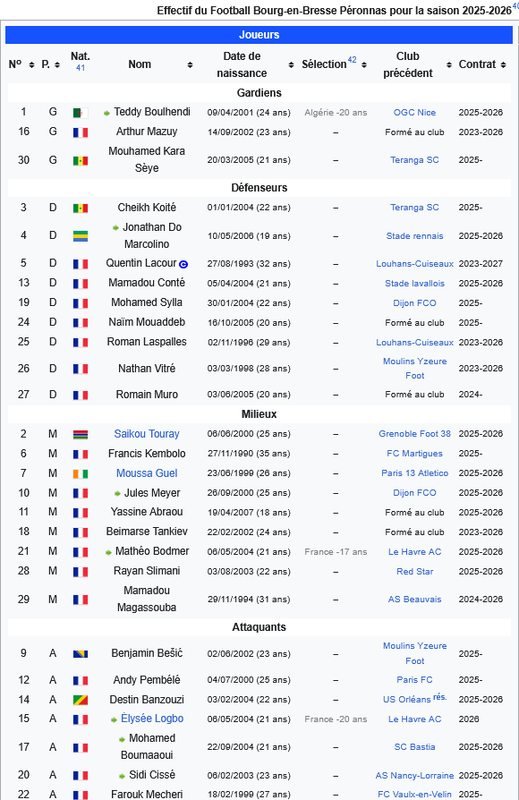Sort by Date de naissance column arrows
The width and height of the screenshot is (519, 800).
coord(291,65)
